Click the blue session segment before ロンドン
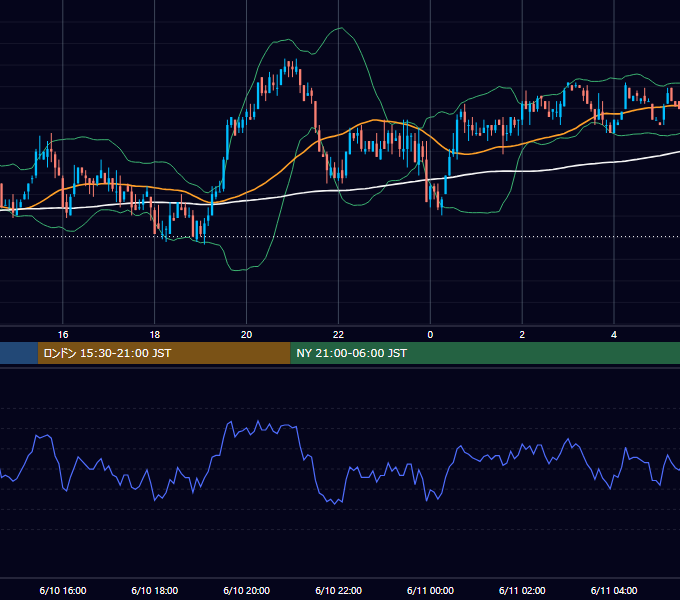Viewport: 680px width, 600px height. click(x=19, y=353)
